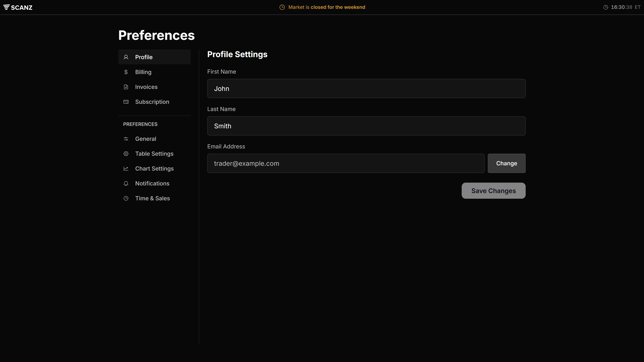This screenshot has height=362, width=644.
Task: Click the Time & Sales clock icon
Action: 126,198
